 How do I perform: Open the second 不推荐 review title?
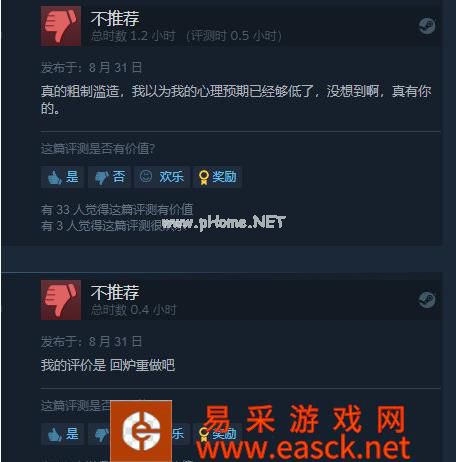coord(115,292)
